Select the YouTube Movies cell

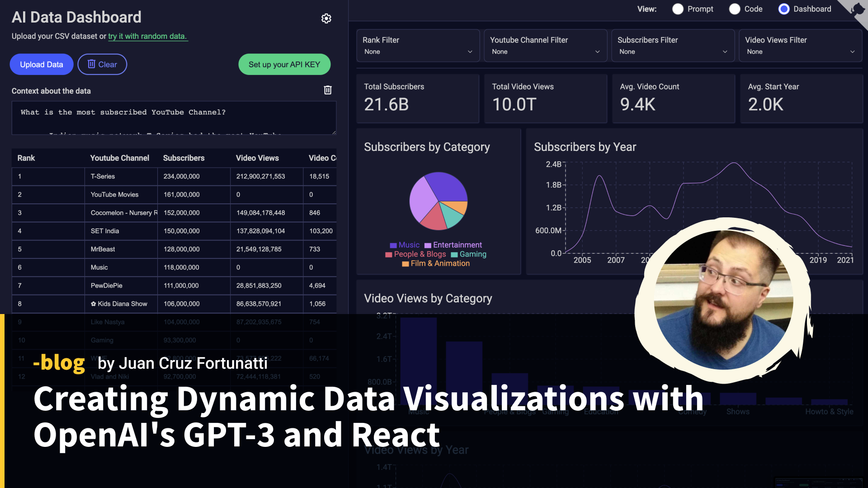coord(121,195)
